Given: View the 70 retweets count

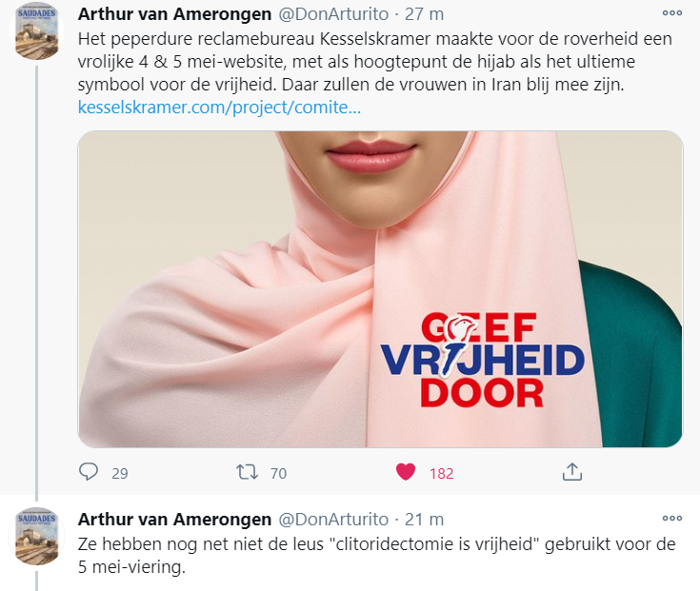Looking at the screenshot, I should click(278, 473).
